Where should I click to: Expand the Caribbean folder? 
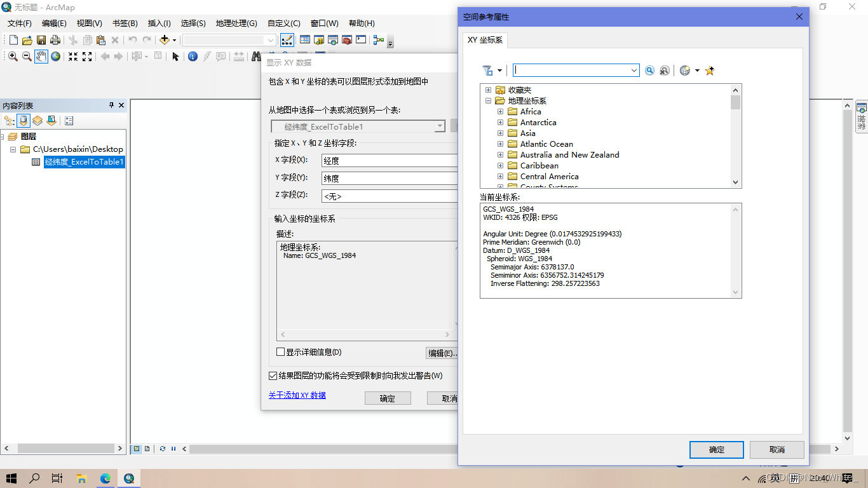click(x=500, y=165)
